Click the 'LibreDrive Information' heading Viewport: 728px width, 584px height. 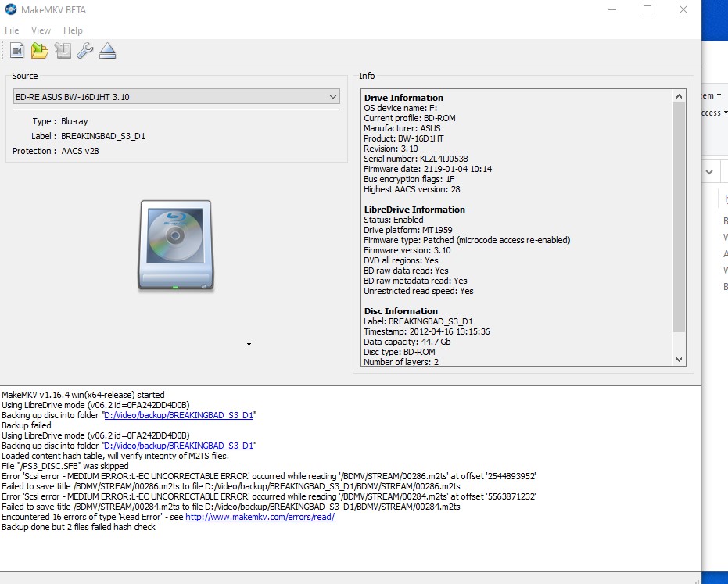click(x=414, y=210)
